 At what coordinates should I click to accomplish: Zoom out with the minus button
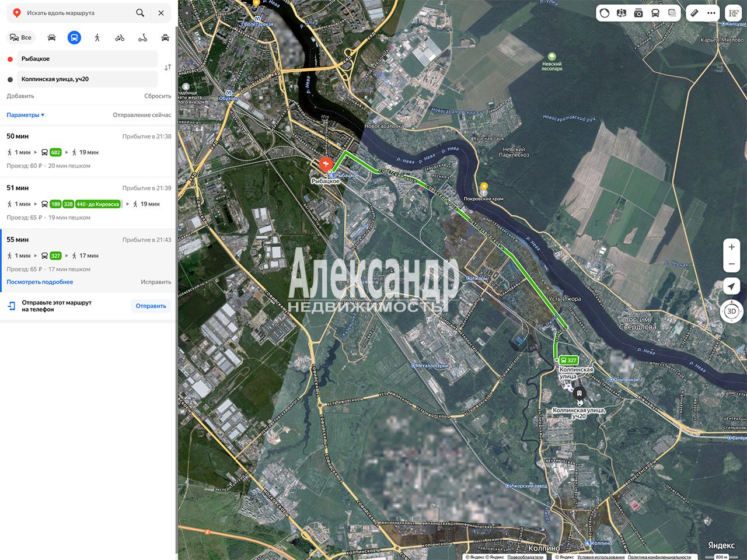(x=732, y=264)
